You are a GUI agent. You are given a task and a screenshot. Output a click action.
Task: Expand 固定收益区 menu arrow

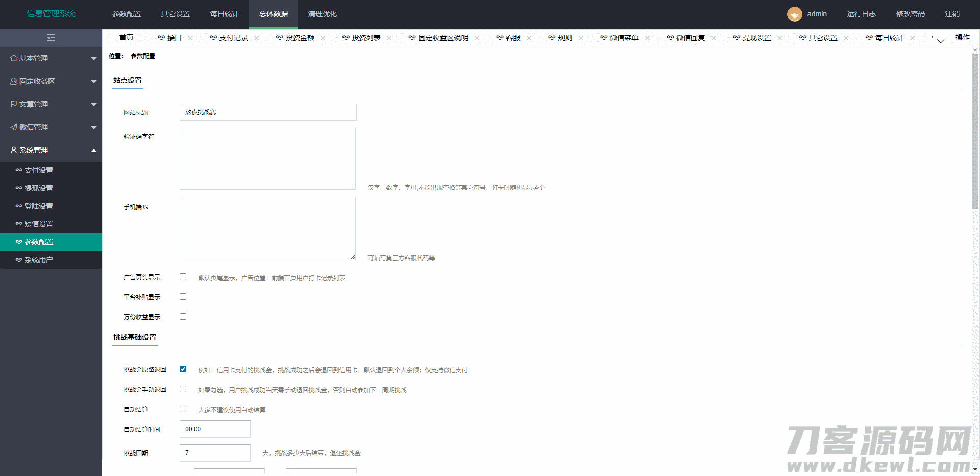(x=94, y=82)
